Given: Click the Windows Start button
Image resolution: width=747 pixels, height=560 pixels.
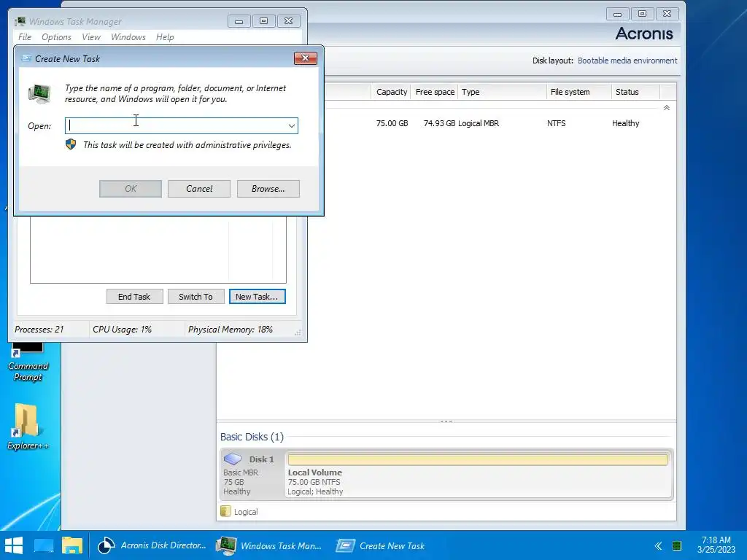Looking at the screenshot, I should pos(14,545).
